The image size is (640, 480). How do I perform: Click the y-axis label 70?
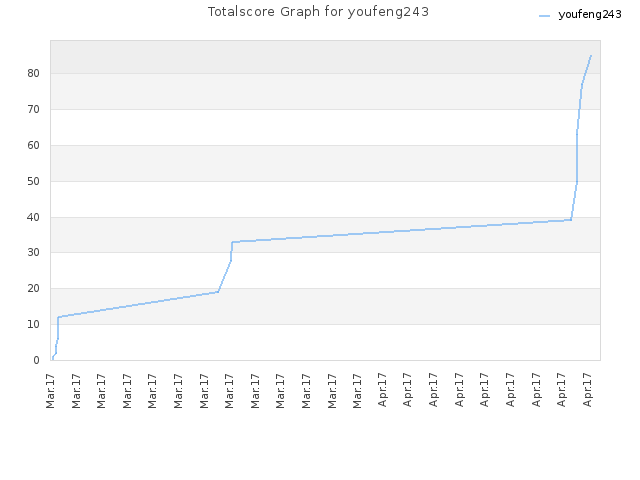click(x=33, y=109)
